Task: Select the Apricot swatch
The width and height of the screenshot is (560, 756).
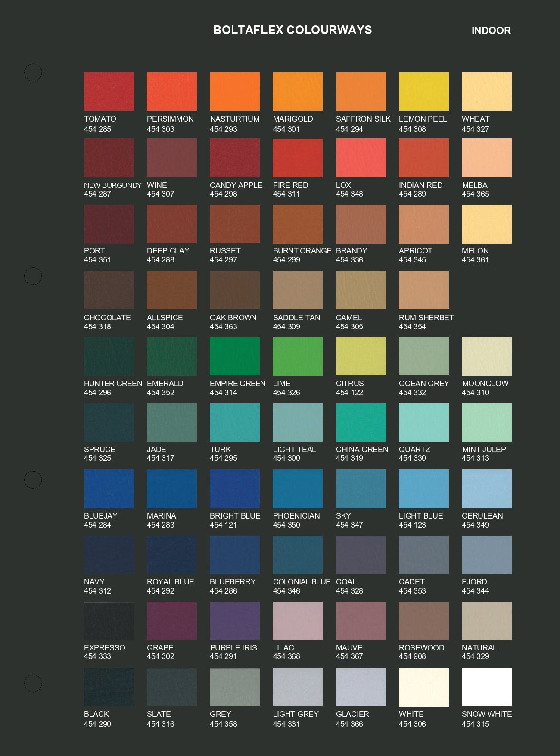Action: coord(424,224)
